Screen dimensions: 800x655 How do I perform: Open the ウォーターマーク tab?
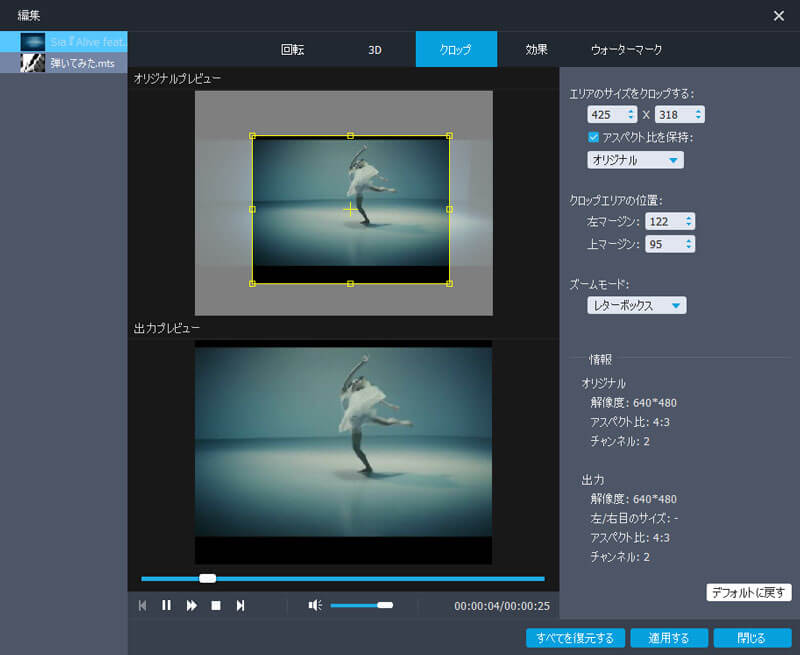[626, 49]
